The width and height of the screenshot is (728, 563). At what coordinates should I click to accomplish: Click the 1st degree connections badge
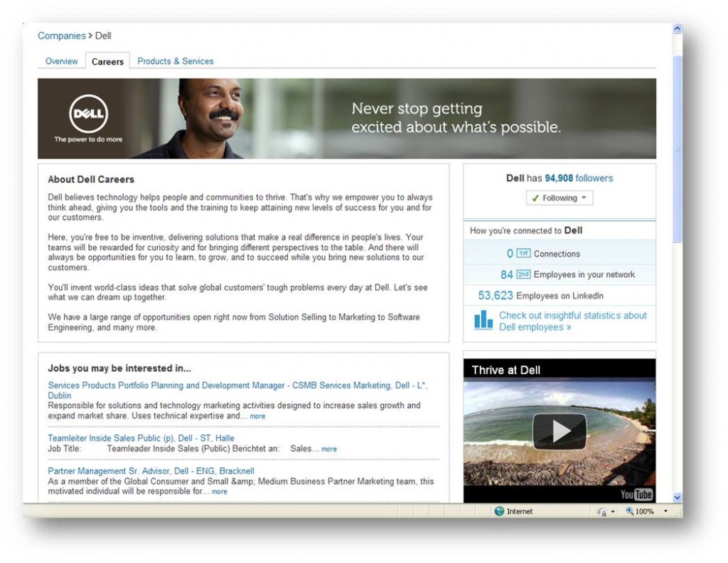pyautogui.click(x=523, y=253)
